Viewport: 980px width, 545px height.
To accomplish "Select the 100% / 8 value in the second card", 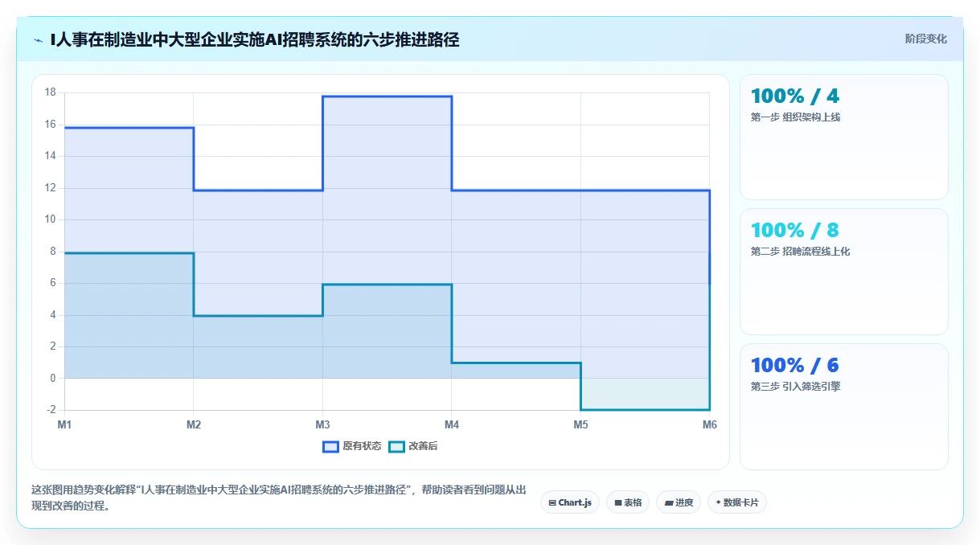I will click(795, 231).
